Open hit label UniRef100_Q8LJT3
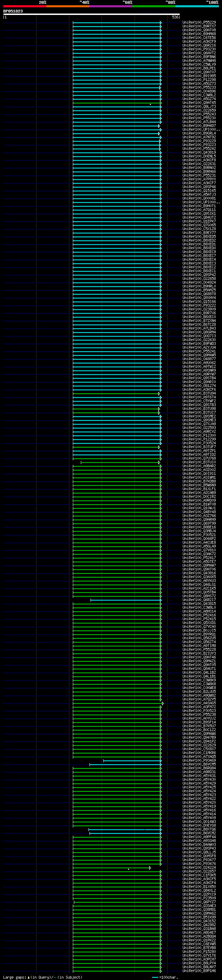Viewport: 222px width, 980px height. tap(199, 106)
